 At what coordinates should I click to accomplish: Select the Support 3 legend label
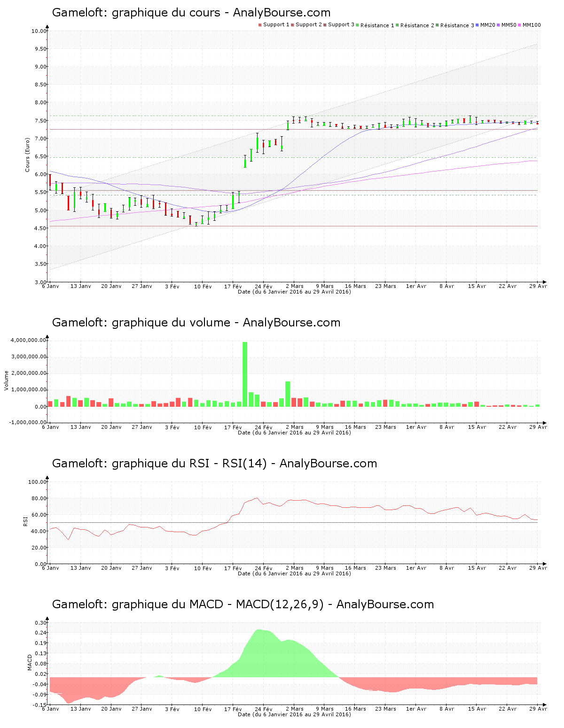(341, 25)
